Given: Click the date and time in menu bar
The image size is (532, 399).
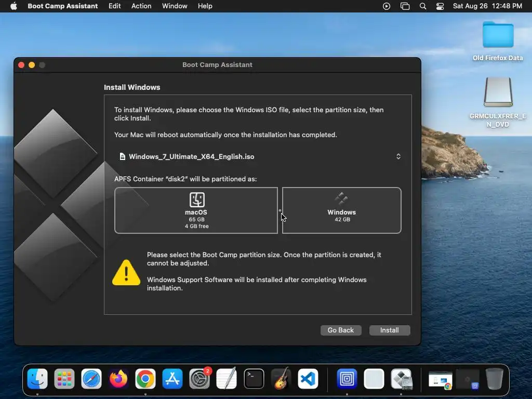Looking at the screenshot, I should click(487, 6).
